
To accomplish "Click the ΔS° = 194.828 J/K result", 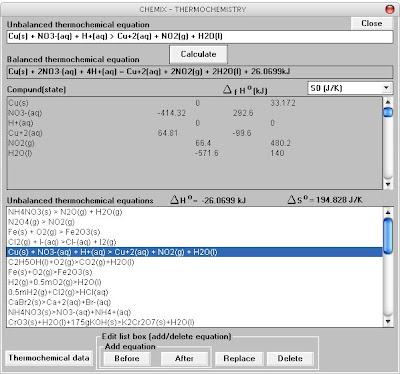I will pos(325,200).
